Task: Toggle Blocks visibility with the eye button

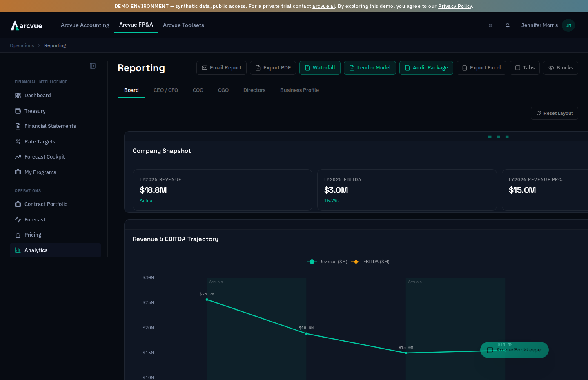Action: 561,68
